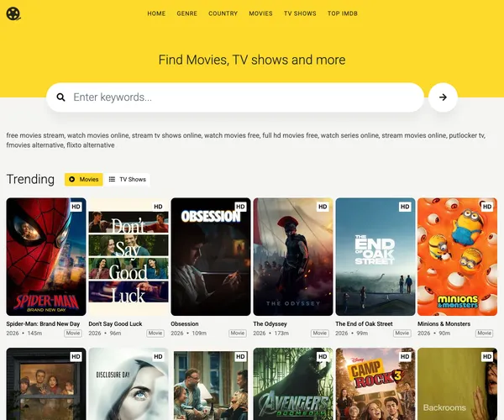
Task: Click the Obsession title link
Action: 185,324
